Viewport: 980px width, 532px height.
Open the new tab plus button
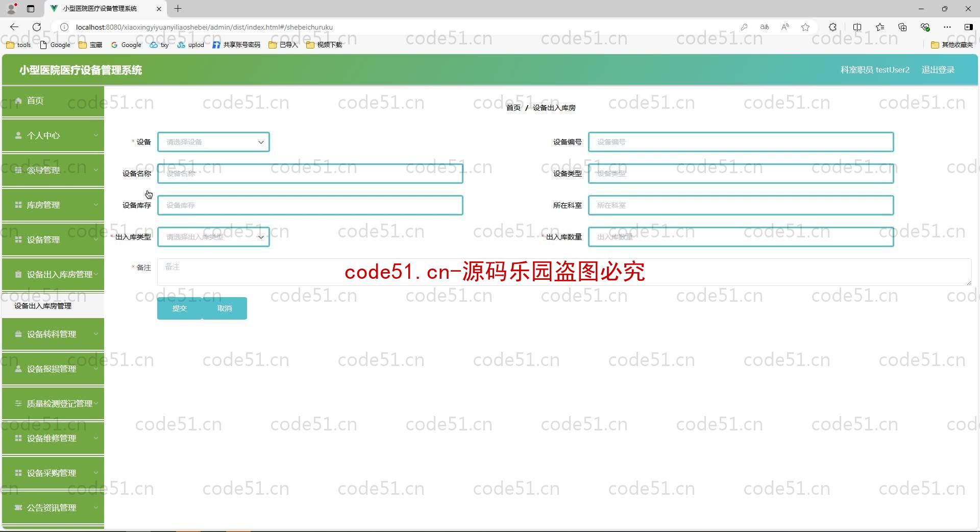point(178,9)
